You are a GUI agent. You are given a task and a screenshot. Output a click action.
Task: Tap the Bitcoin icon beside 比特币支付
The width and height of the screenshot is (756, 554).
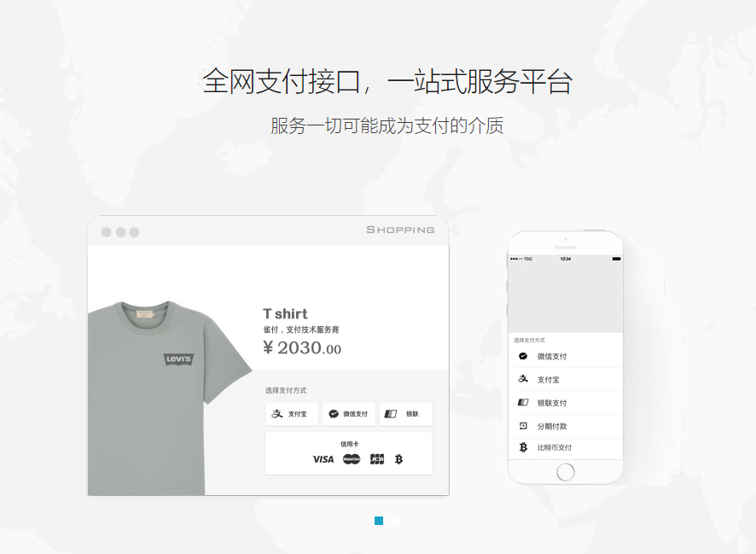click(523, 447)
